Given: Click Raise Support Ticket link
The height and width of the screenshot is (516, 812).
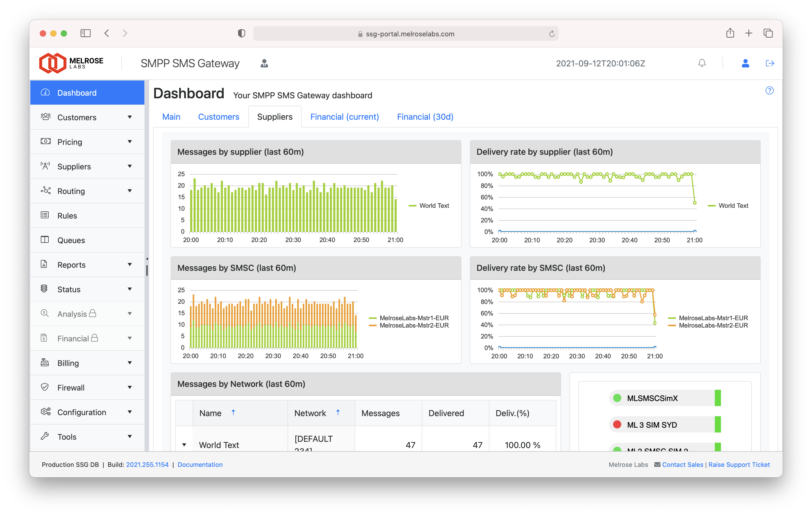Looking at the screenshot, I should [739, 465].
